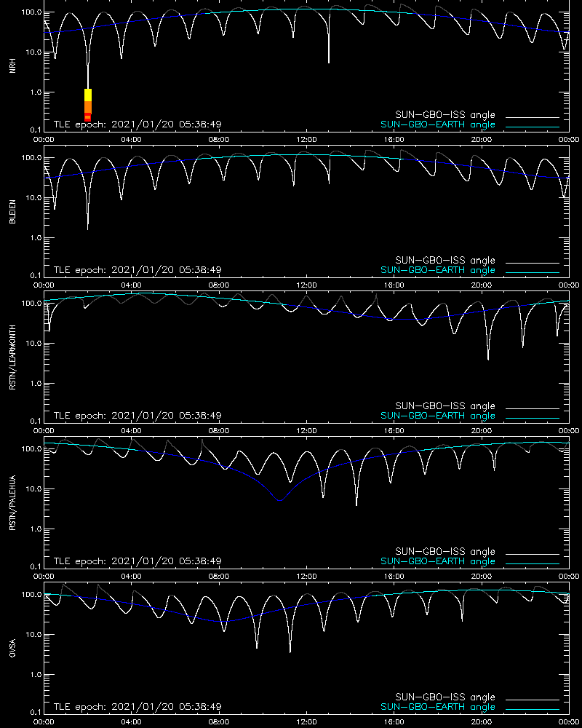Click the BLEIEN y-axis panel label
This screenshot has width=582, height=728.
pyautogui.click(x=12, y=212)
